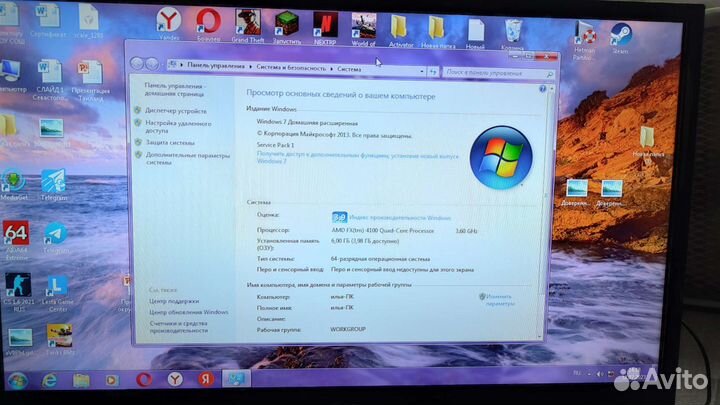
Task: Open the Activator folder on desktop
Action: pos(400,28)
